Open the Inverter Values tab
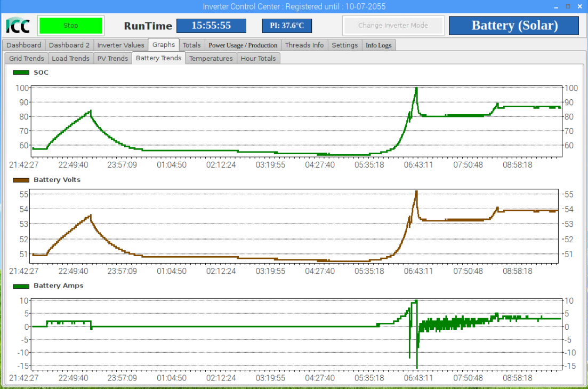The width and height of the screenshot is (588, 389). coord(120,45)
